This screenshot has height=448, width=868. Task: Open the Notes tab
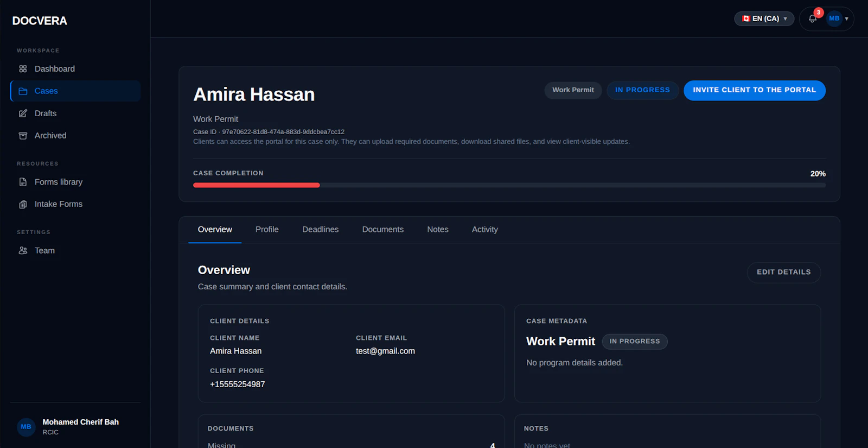pos(438,230)
